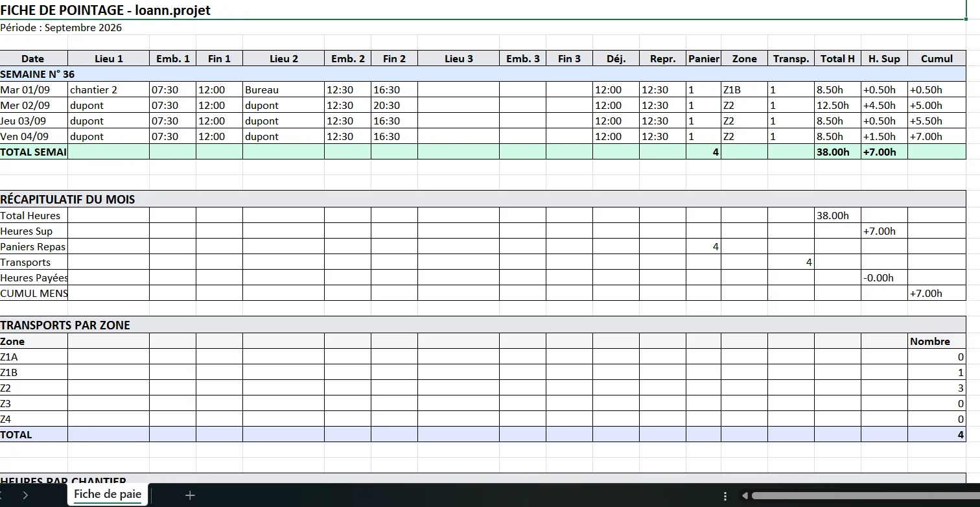This screenshot has height=507, width=980.
Task: Select the Nombre column header cell
Action: point(937,341)
